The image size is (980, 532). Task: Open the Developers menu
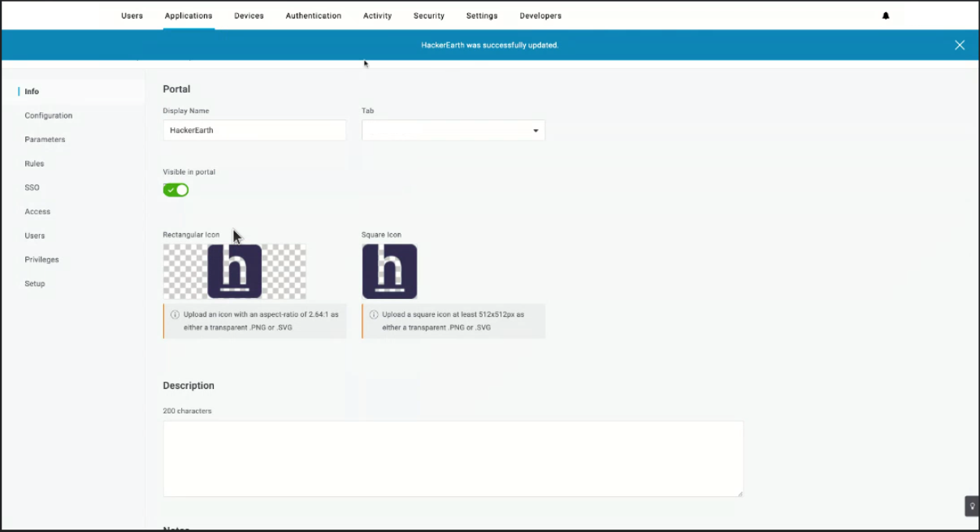point(540,15)
